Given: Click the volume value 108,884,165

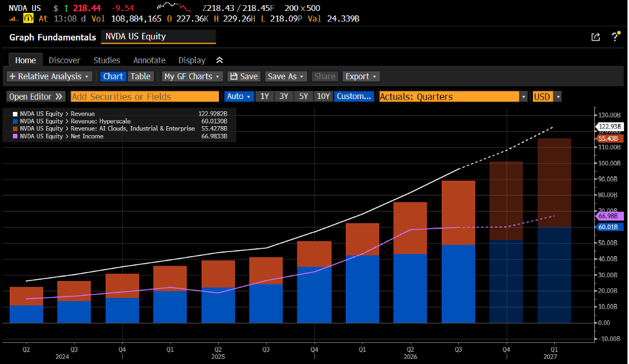Looking at the screenshot, I should [136, 19].
